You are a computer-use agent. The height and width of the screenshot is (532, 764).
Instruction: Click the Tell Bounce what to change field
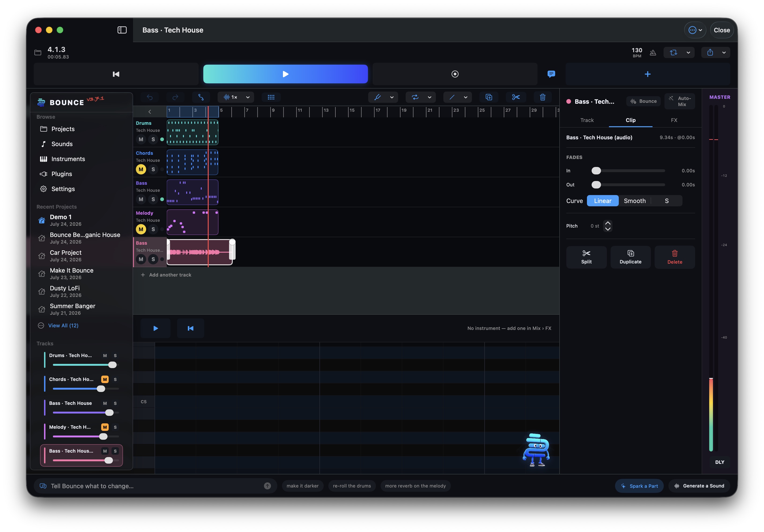[x=156, y=486]
